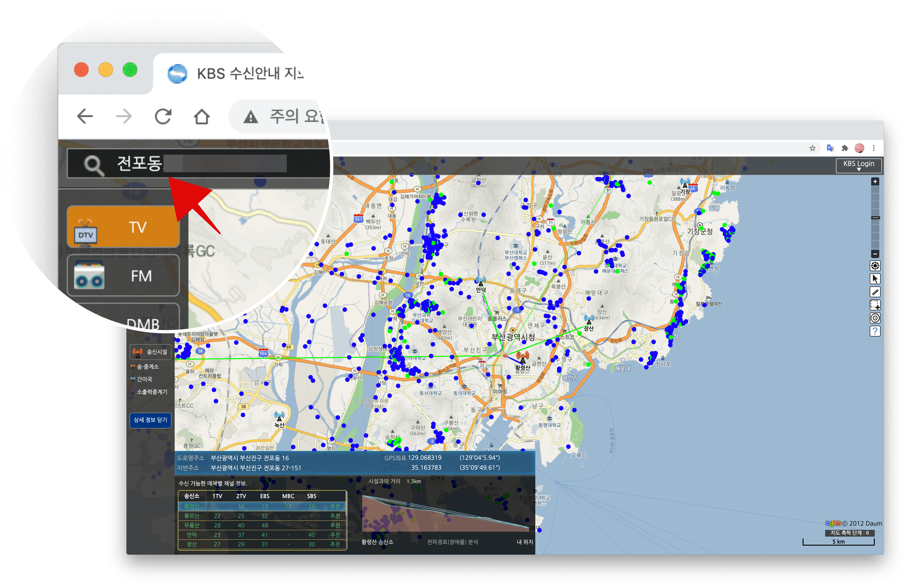
Task: Zoom out the map with minus button
Action: (x=875, y=254)
